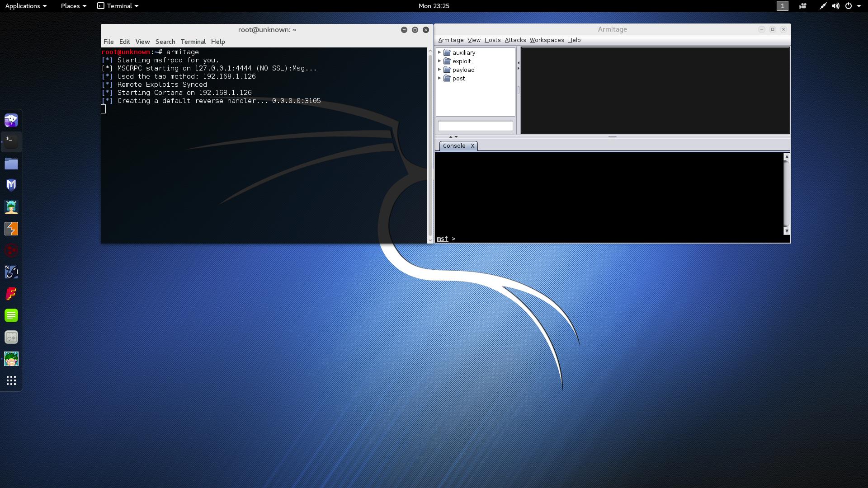This screenshot has width=868, height=488.
Task: Open Faraday IDE from the dock
Action: [x=11, y=294]
